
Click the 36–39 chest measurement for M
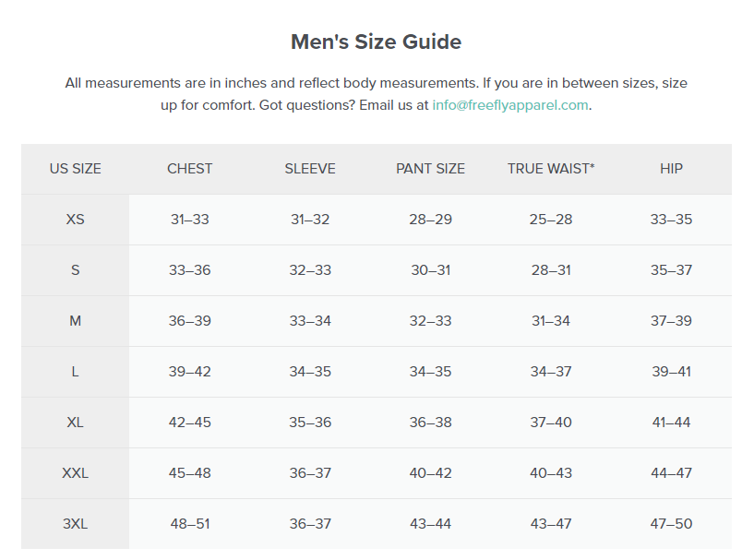[190, 321]
